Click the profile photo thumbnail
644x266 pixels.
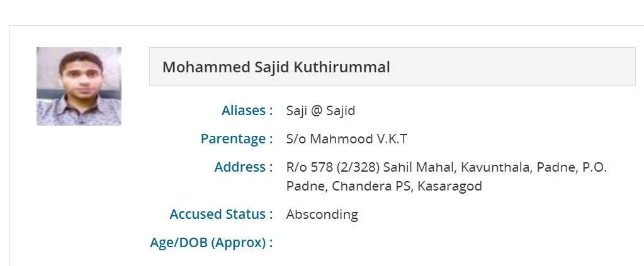79,86
